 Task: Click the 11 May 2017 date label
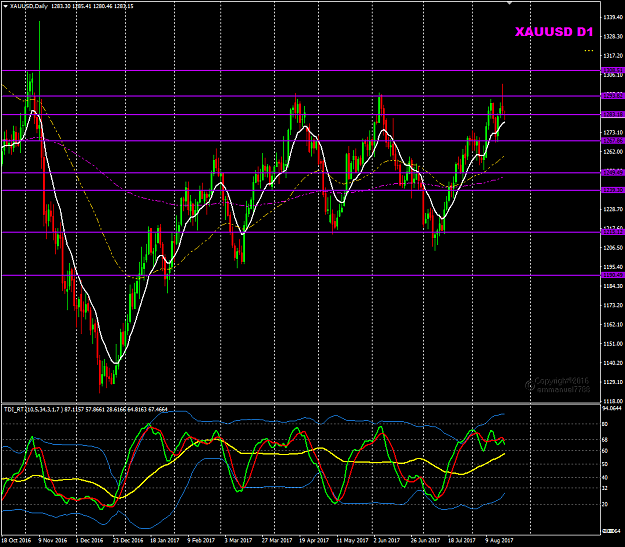pyautogui.click(x=351, y=541)
